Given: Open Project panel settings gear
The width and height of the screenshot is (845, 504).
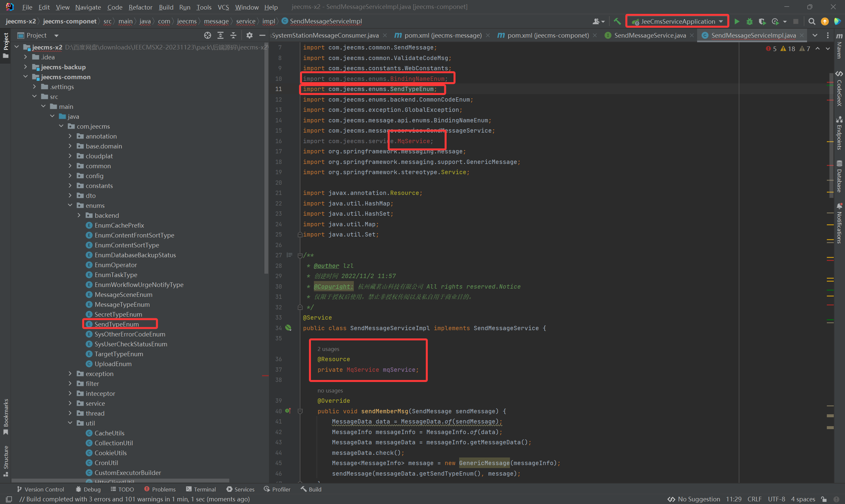Looking at the screenshot, I should [x=250, y=35].
